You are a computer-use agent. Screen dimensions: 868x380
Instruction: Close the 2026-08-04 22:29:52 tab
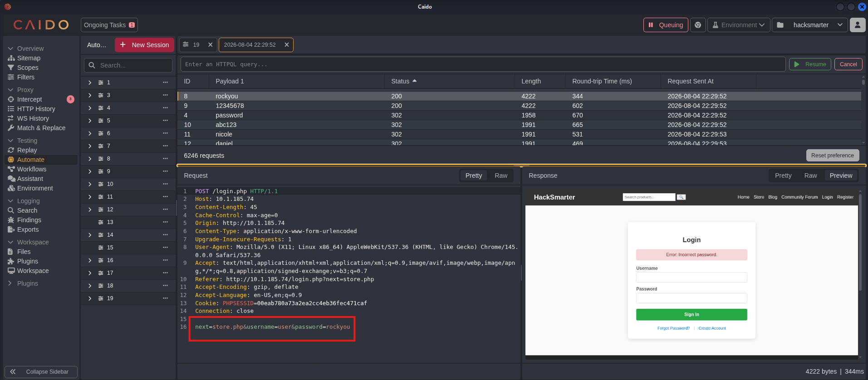click(286, 45)
